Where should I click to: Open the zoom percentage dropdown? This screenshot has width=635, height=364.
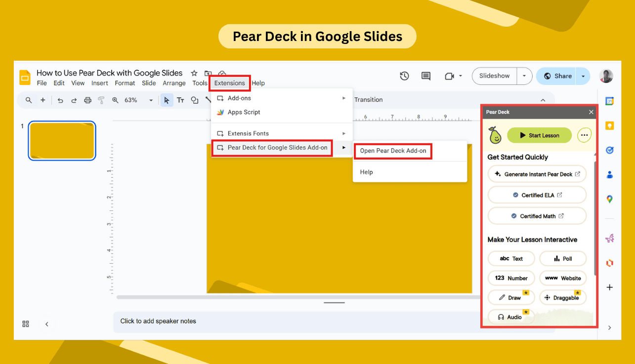(151, 100)
